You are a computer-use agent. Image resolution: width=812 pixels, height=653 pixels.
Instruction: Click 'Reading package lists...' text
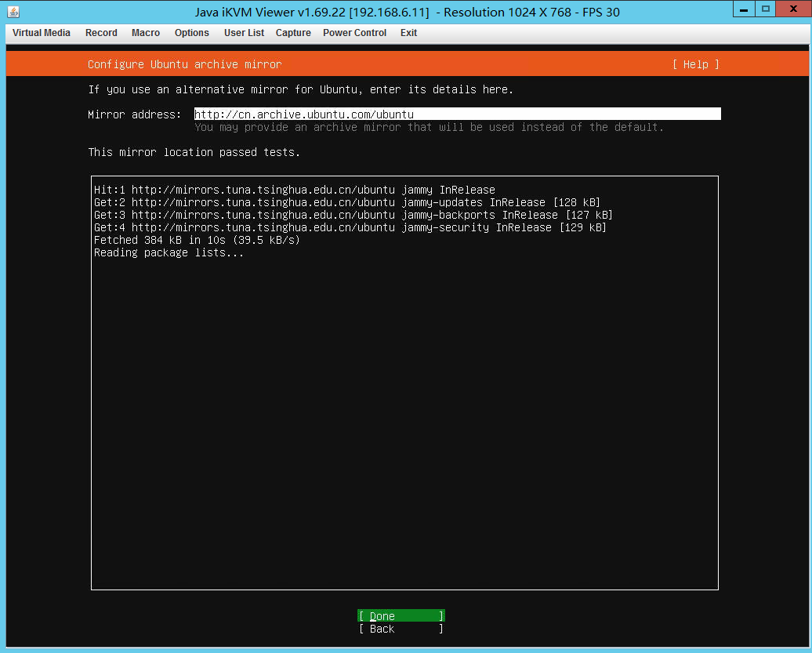[x=169, y=252]
